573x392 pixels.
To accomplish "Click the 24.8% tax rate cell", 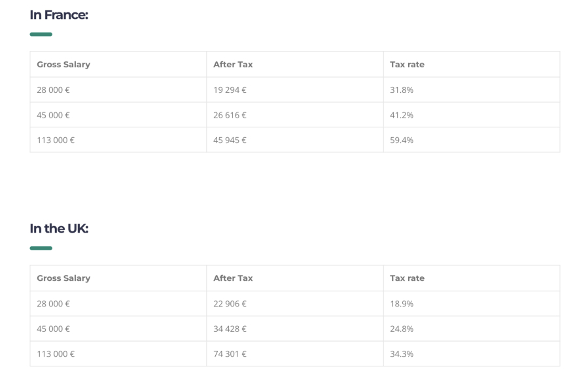I will point(402,329).
